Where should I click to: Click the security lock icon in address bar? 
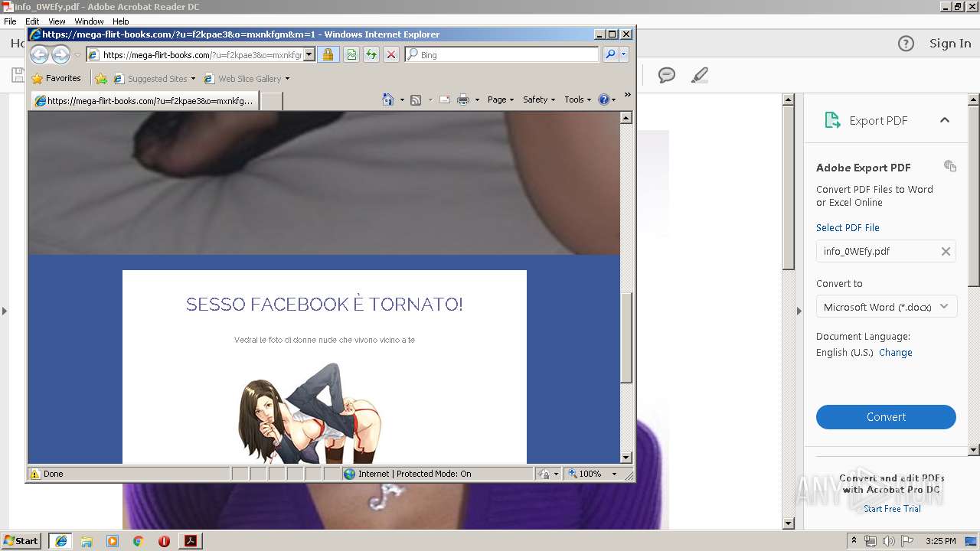[328, 54]
